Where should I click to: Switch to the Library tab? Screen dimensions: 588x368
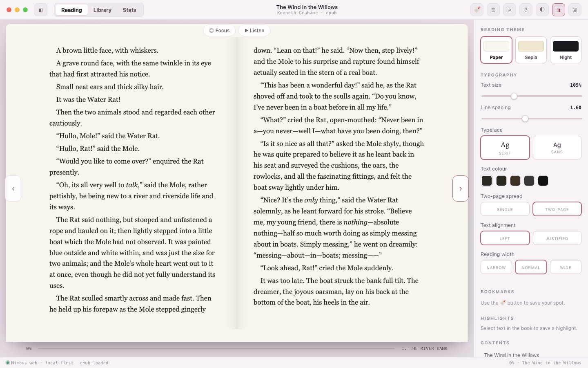[x=102, y=10]
